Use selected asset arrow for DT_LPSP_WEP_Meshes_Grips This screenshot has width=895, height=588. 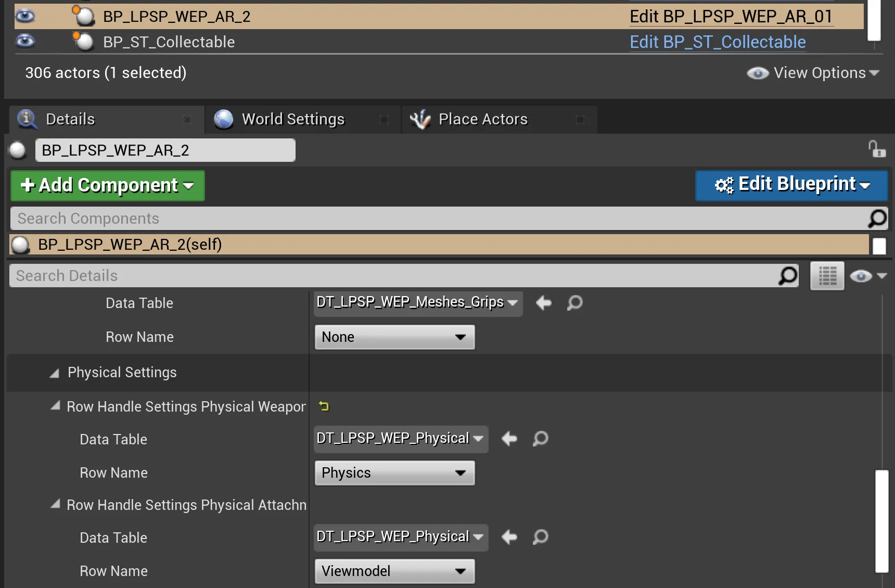click(x=544, y=303)
